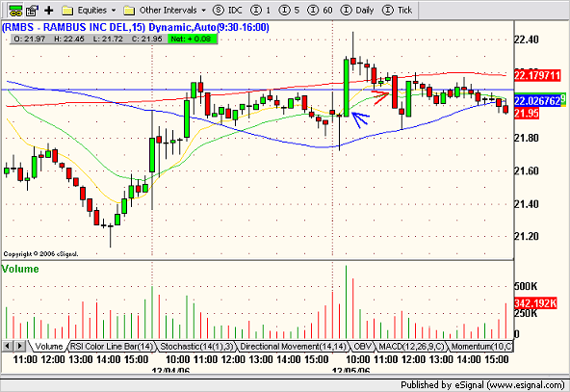Click the RMBS - RAMBUS INC DEL chart title
This screenshot has width=570, height=392.
pos(136,27)
